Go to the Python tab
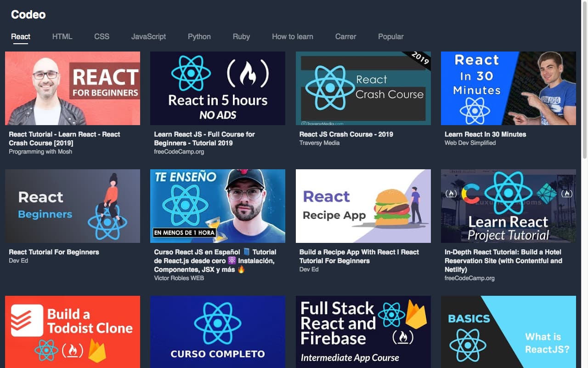This screenshot has height=368, width=588. 199,36
